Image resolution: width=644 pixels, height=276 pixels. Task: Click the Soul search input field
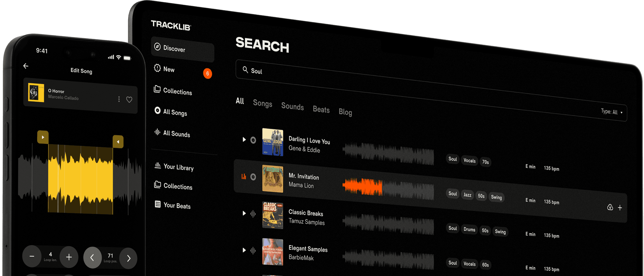click(430, 89)
